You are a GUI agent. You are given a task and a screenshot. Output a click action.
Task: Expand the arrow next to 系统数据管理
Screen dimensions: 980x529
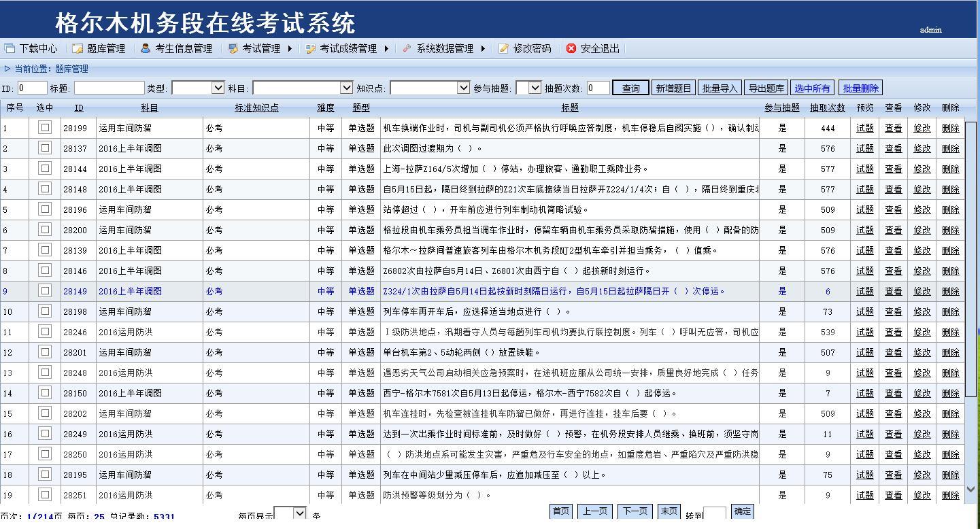[483, 48]
